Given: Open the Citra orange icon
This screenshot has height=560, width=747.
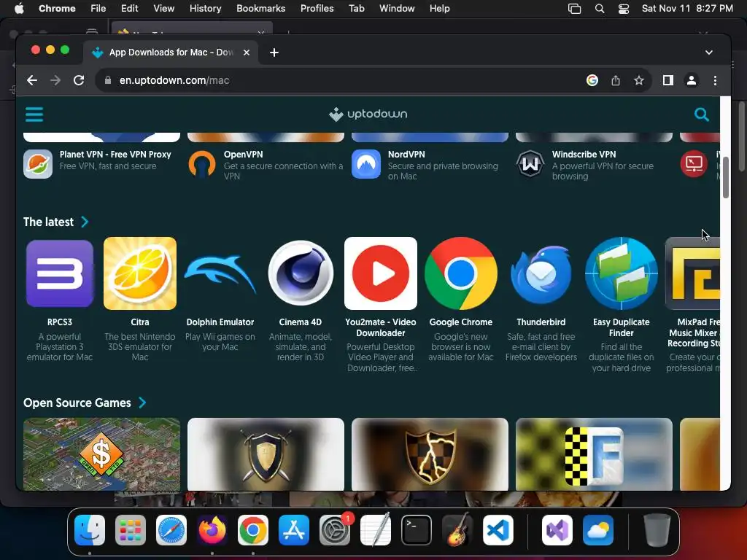Looking at the screenshot, I should 140,273.
